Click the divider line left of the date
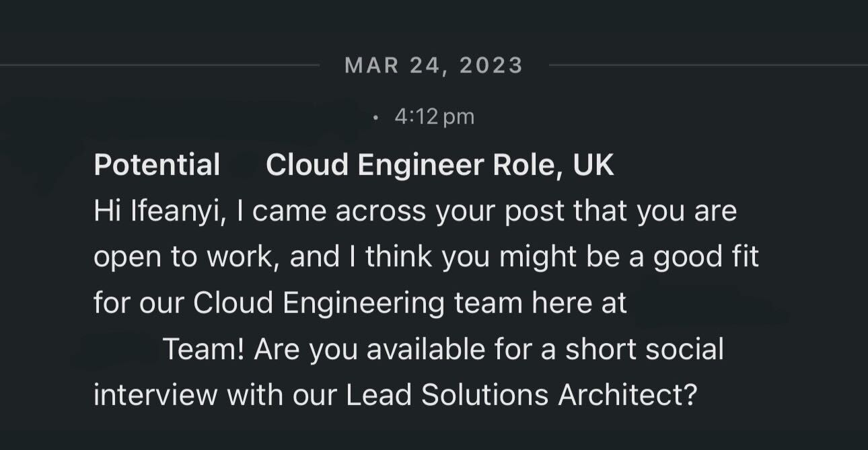Viewport: 868px width, 450px height. click(x=159, y=65)
